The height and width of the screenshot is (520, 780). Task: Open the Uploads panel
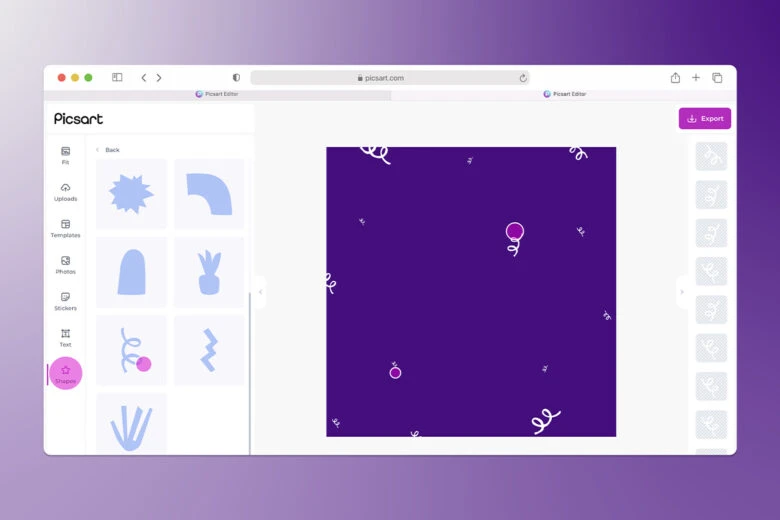(65, 191)
